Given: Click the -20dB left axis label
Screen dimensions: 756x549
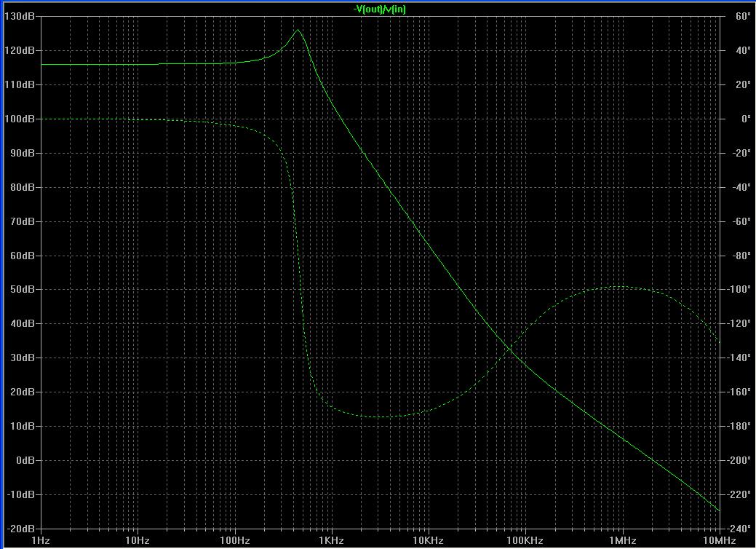Looking at the screenshot, I should (x=20, y=529).
